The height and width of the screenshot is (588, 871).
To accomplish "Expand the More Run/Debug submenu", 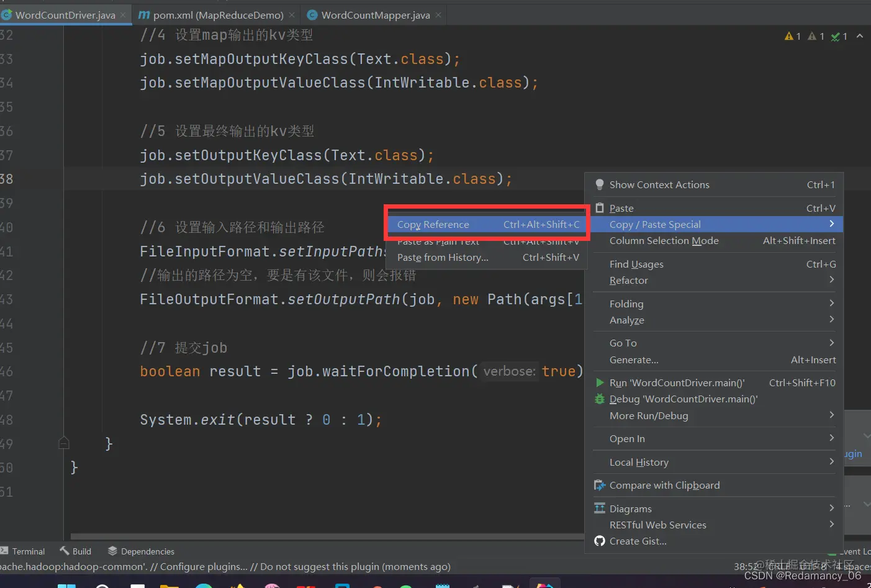I will [x=832, y=415].
